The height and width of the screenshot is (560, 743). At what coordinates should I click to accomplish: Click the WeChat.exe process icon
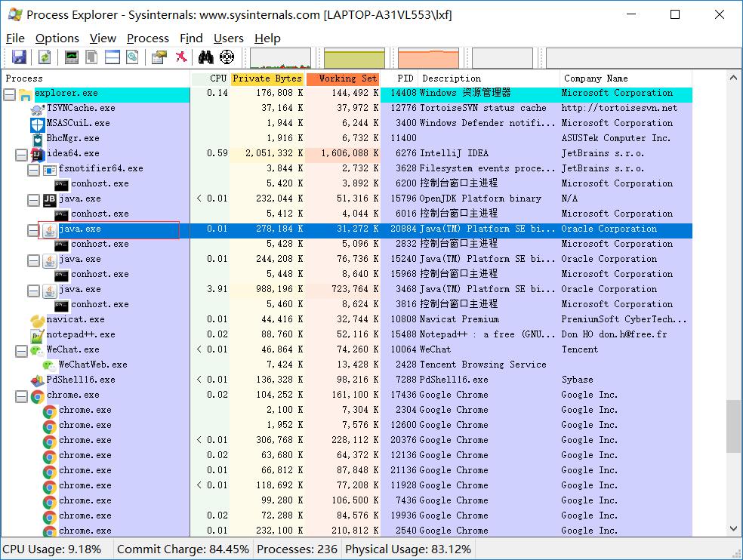coord(38,351)
